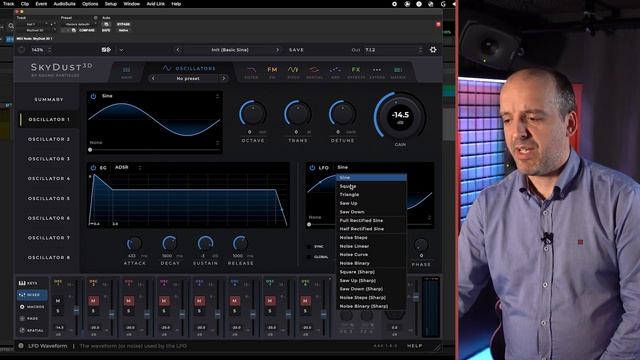
Task: Select Square from the LFO waveform list
Action: (x=371, y=186)
